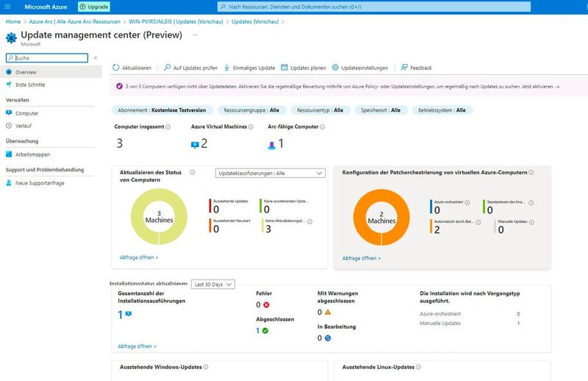This screenshot has width=588, height=381.
Task: Open Ressourcengruppe Alle filter
Action: (x=251, y=110)
